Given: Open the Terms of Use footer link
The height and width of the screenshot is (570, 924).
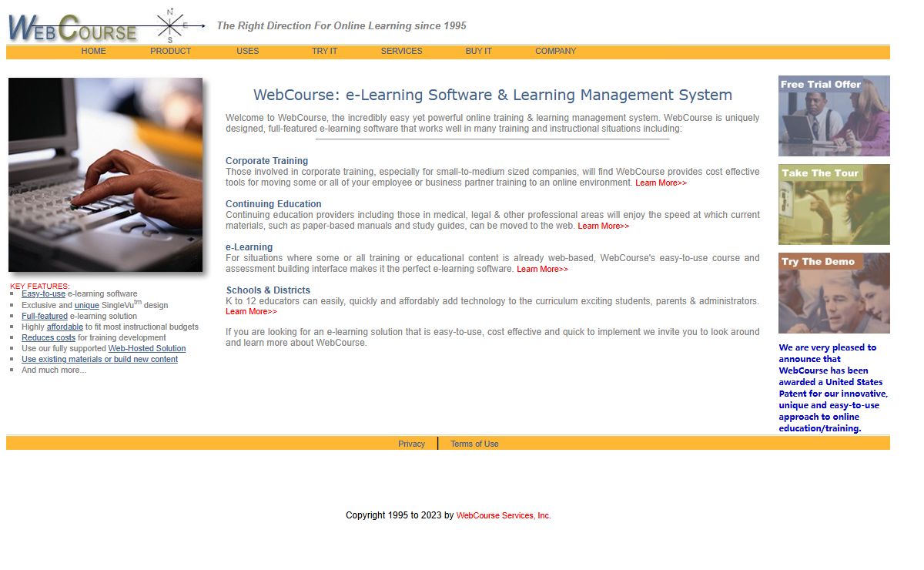Looking at the screenshot, I should [x=474, y=444].
